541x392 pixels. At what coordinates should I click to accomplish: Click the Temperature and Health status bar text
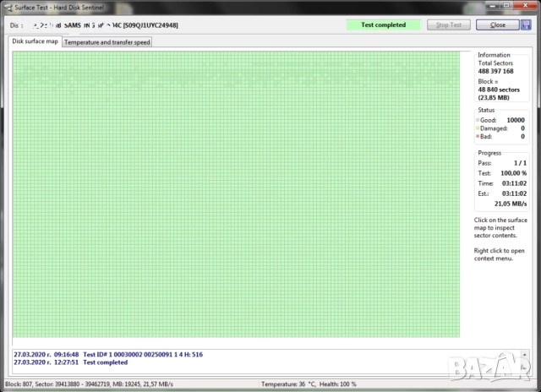point(309,385)
